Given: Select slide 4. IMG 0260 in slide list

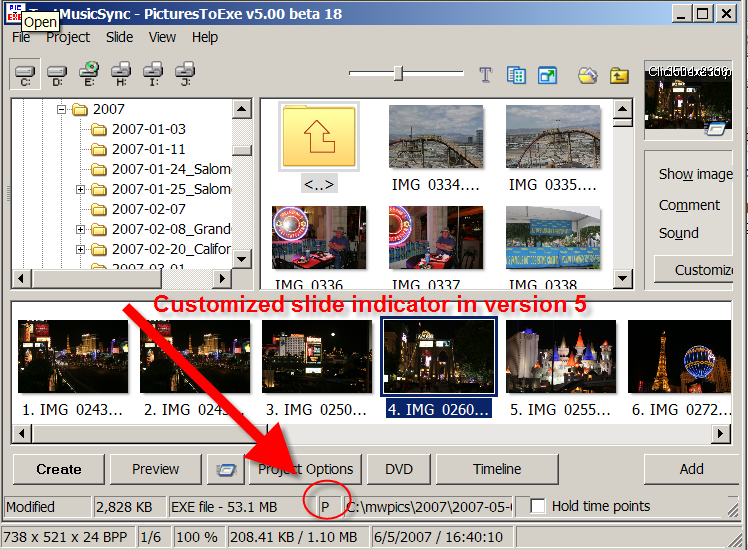Looking at the screenshot, I should coord(439,356).
